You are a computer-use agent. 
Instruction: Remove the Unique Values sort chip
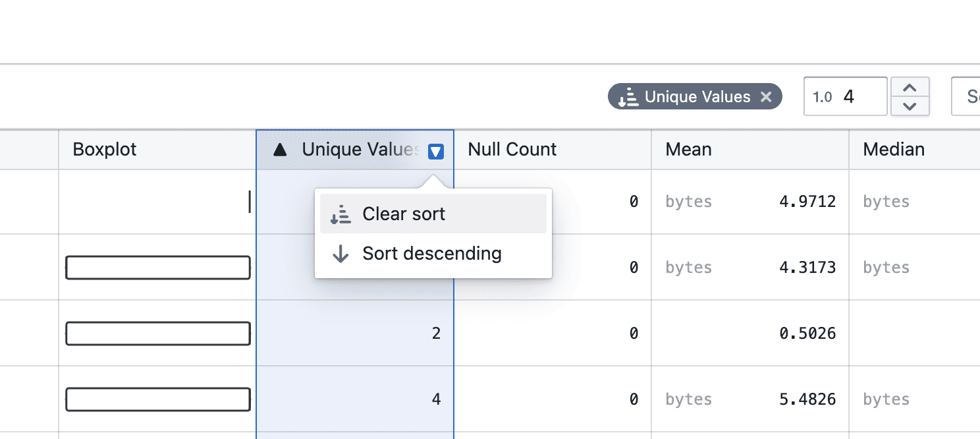pos(766,97)
